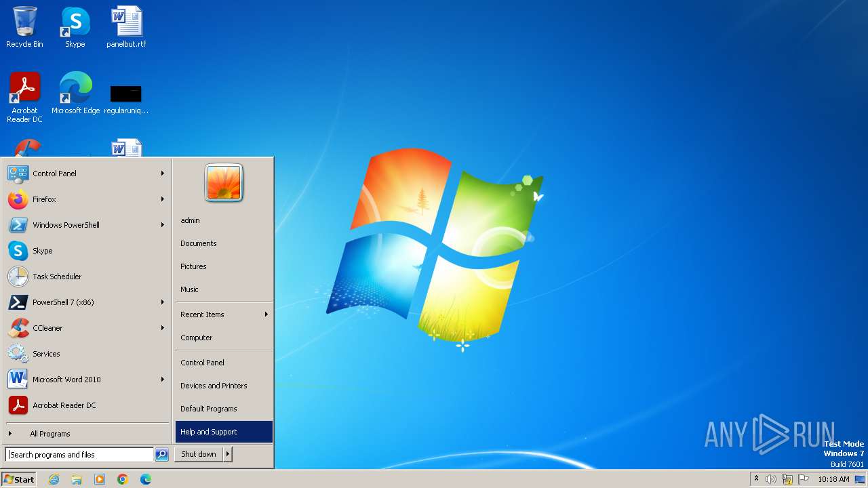This screenshot has height=488, width=868.
Task: Click the Shut down button
Action: [199, 454]
